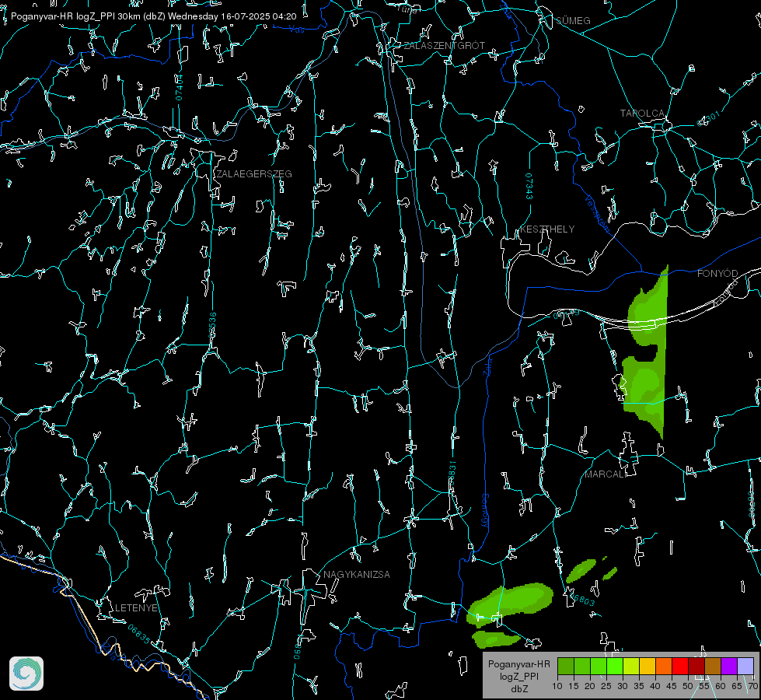Select the 55-60 dBZ brown swatch
Screen dimensions: 761x700
tap(713, 666)
